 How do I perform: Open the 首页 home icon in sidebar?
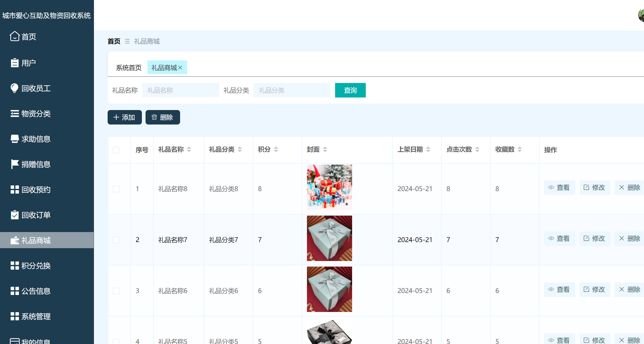pyautogui.click(x=14, y=36)
